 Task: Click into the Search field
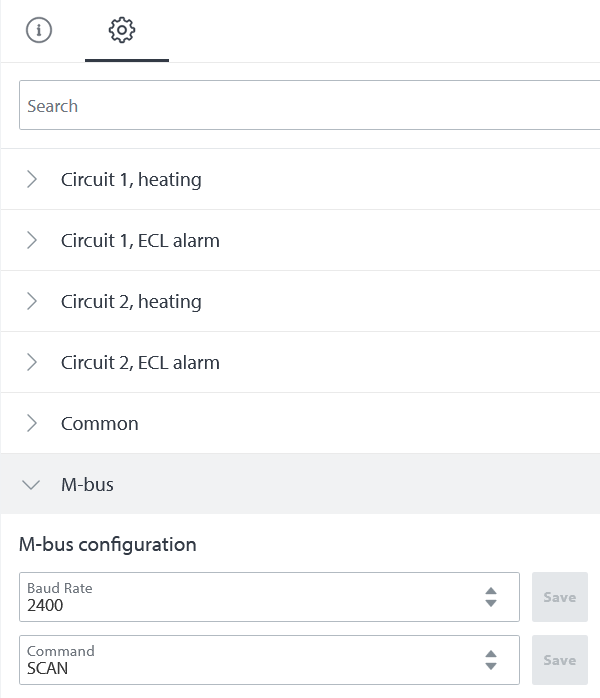300,106
